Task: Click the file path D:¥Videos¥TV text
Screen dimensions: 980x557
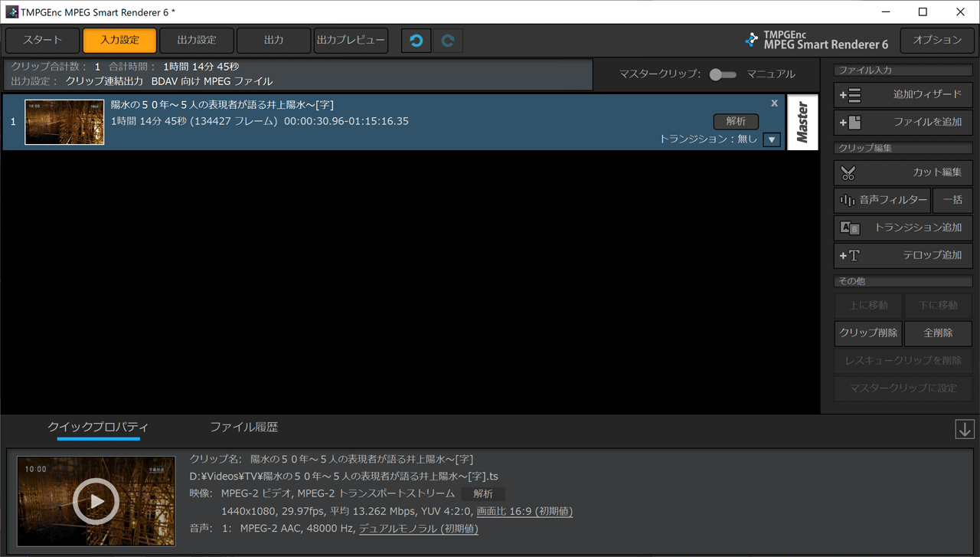Action: [x=344, y=477]
